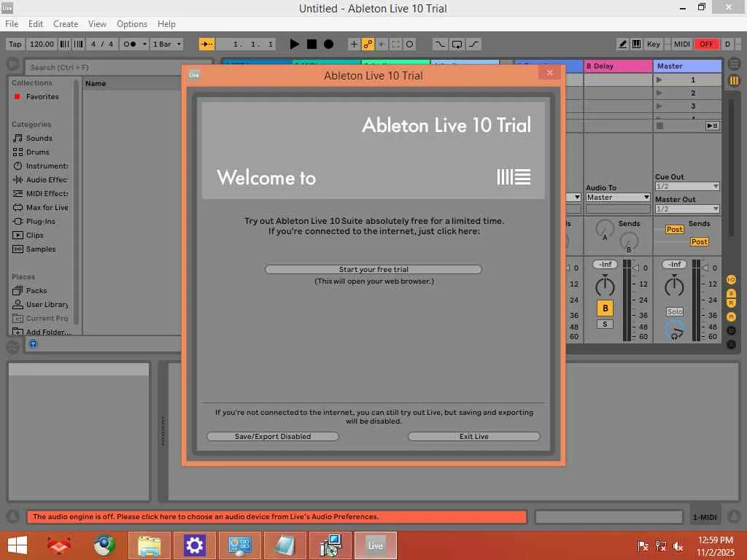Click Start your free trial button
Image resolution: width=747 pixels, height=560 pixels.
pos(373,270)
